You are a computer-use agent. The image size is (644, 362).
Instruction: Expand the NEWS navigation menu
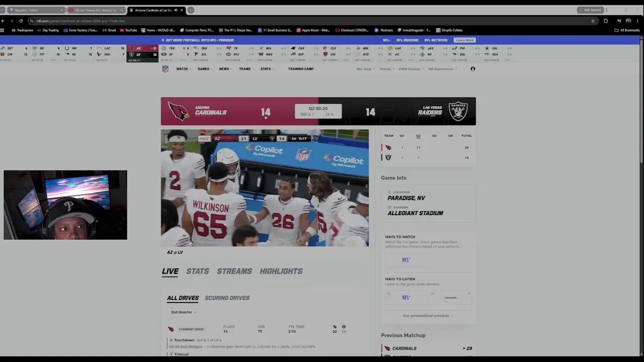pyautogui.click(x=224, y=69)
